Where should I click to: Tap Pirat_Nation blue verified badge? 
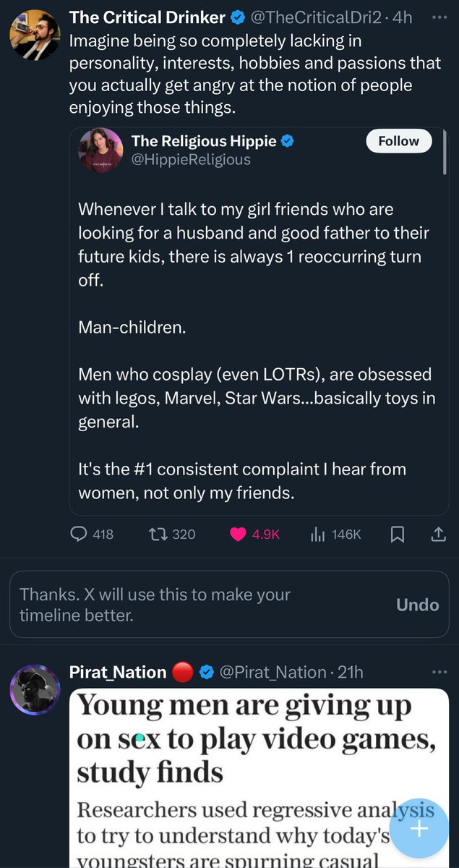(206, 673)
